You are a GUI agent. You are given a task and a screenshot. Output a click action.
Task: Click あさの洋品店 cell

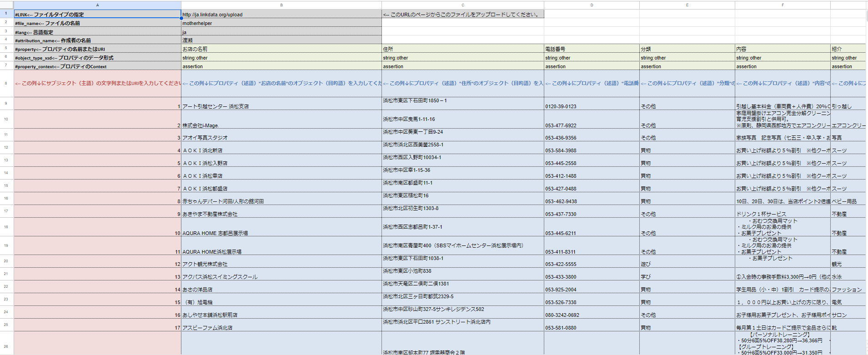click(x=281, y=287)
